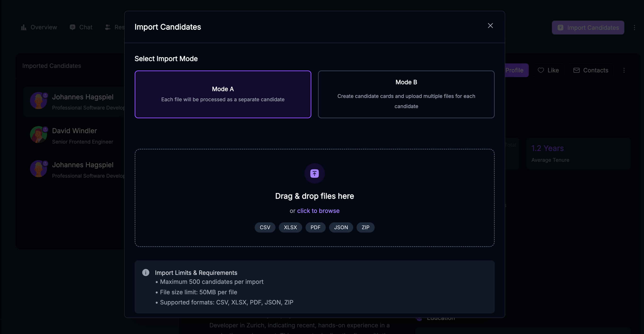Click the JSON format chip
644x334 pixels.
coord(341,227)
